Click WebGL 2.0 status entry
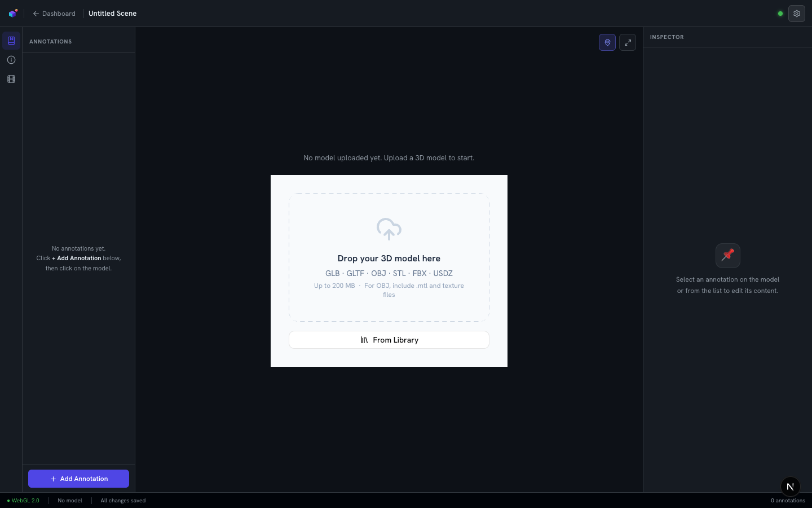This screenshot has width=812, height=508. pyautogui.click(x=23, y=501)
